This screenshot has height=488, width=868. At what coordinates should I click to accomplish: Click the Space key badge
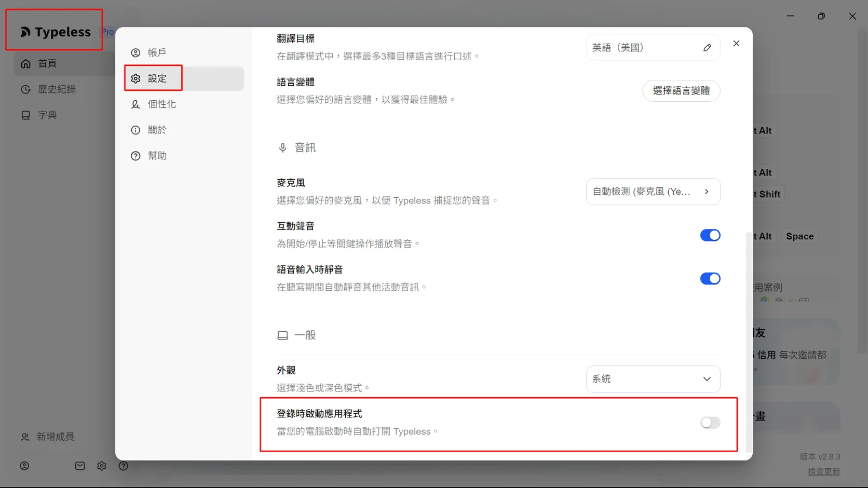(x=799, y=236)
